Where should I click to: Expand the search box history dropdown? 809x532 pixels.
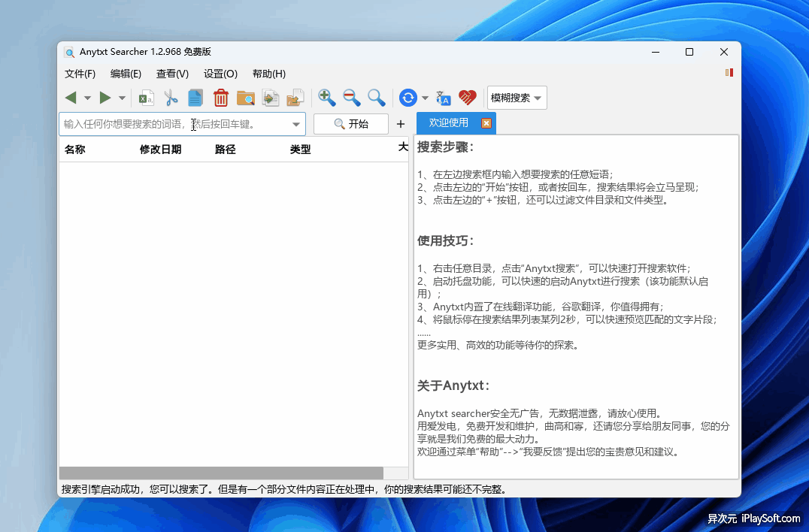pyautogui.click(x=296, y=124)
